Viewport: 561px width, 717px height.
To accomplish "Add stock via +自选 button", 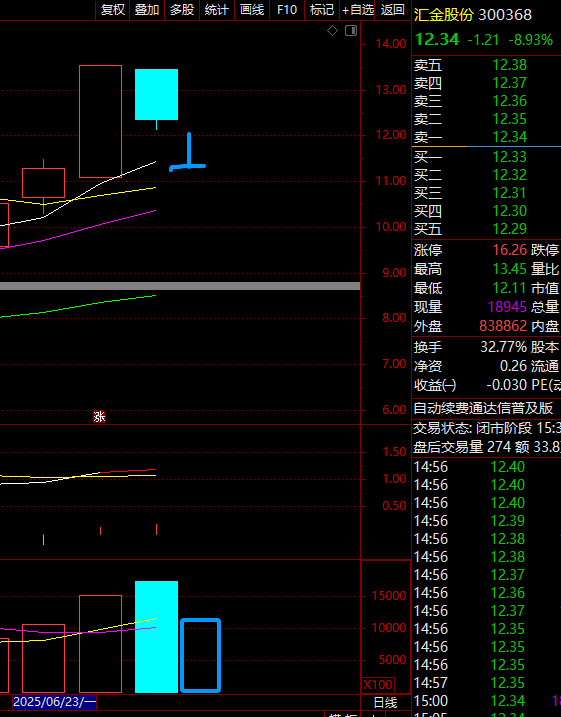I will pyautogui.click(x=358, y=10).
